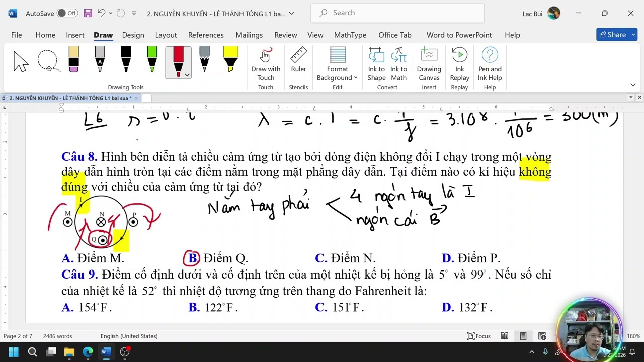Viewport: 644px width, 362px height.
Task: Open Format Background dropdown
Action: point(337,64)
